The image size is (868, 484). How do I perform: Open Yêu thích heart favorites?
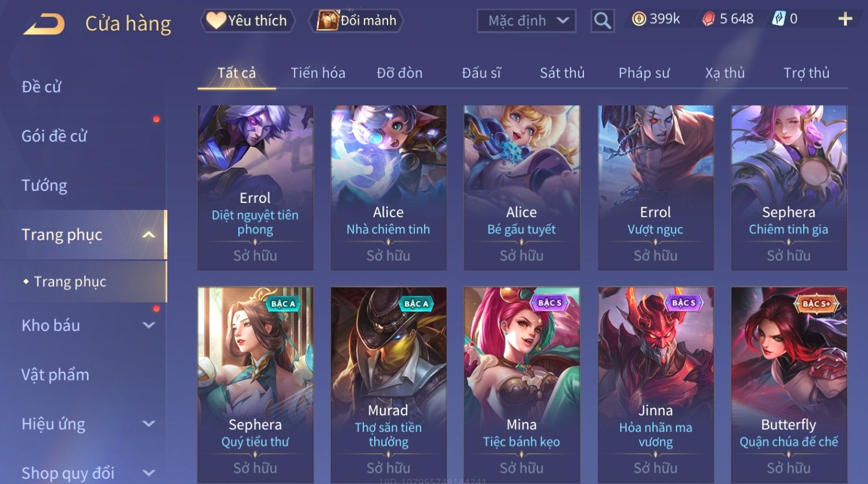click(x=247, y=21)
